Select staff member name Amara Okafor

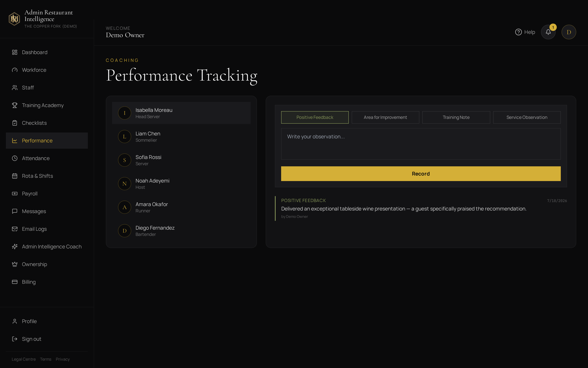tap(152, 204)
